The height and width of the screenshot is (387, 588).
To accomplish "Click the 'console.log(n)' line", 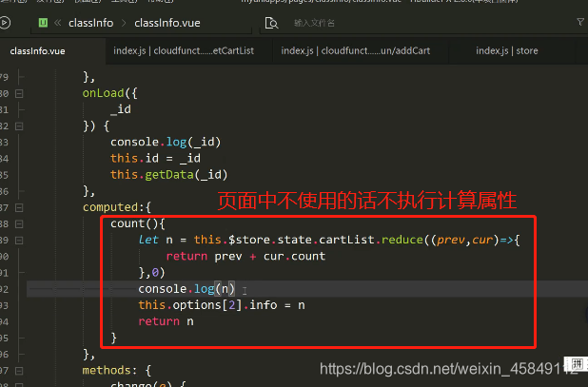I will click(x=186, y=289).
